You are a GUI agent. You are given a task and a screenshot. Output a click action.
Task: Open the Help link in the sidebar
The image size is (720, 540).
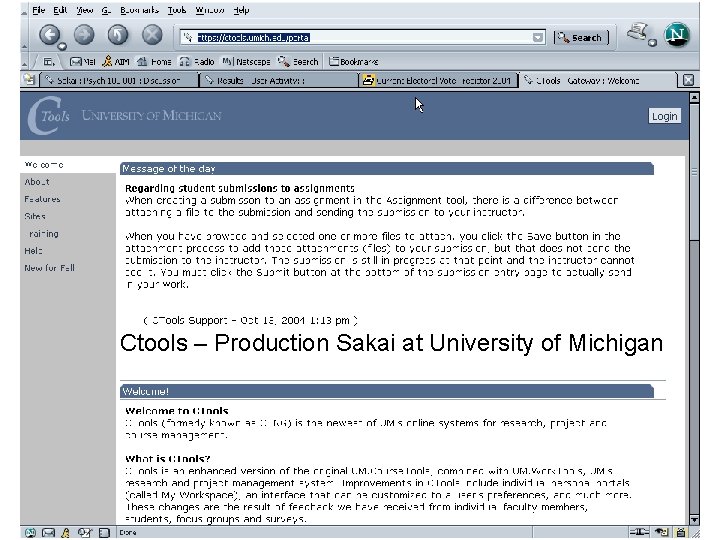(33, 251)
